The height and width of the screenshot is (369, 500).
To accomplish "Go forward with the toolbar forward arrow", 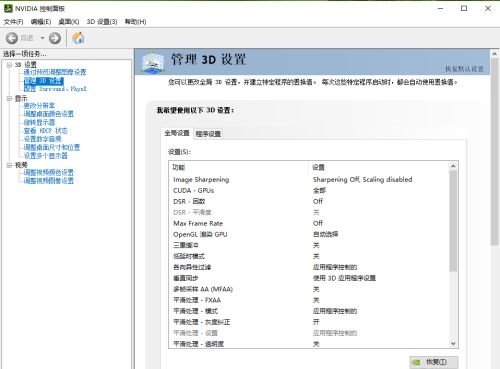I will pos(55,38).
